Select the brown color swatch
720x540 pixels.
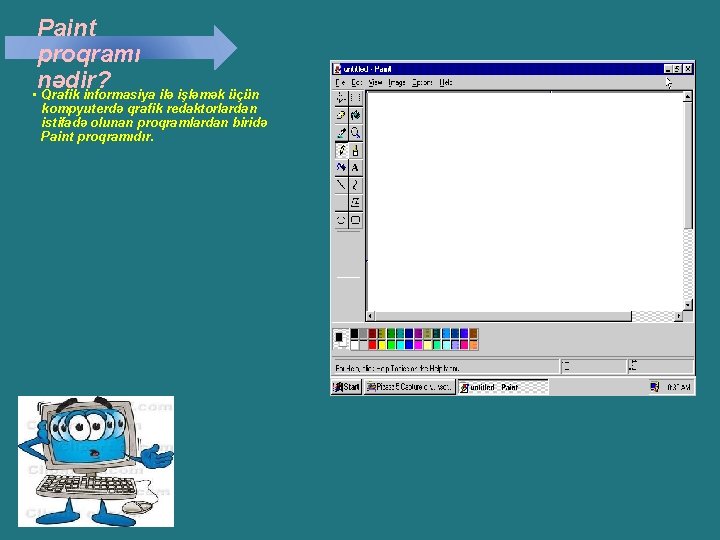click(473, 333)
